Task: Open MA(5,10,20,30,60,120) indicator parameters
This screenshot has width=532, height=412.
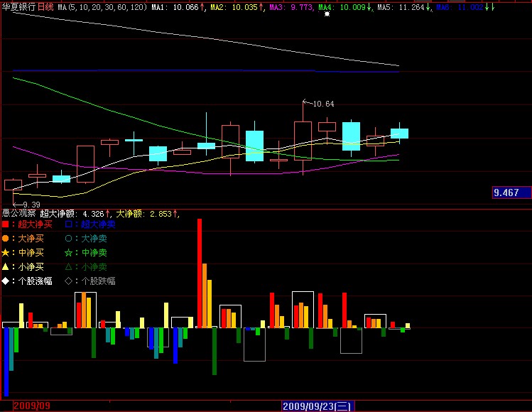Action: pyautogui.click(x=102, y=6)
